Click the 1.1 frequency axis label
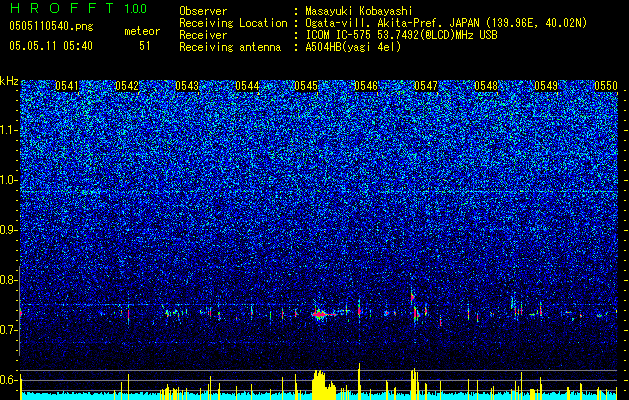 [x=9, y=130]
